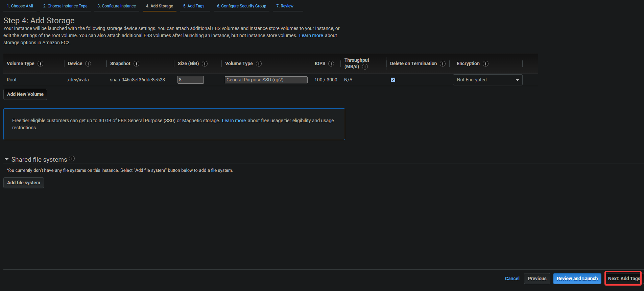Viewport: 644px width, 291px height.
Task: Open General Purpose SSD volume type dropdown
Action: click(266, 80)
